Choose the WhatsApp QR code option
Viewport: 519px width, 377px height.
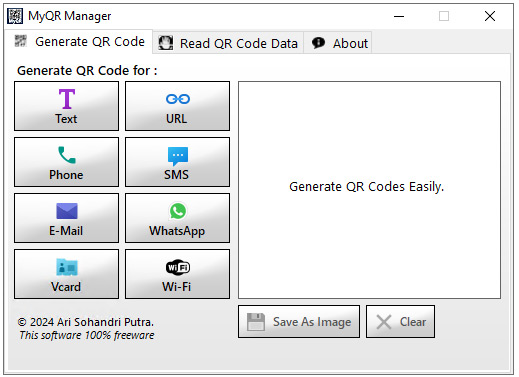[177, 218]
